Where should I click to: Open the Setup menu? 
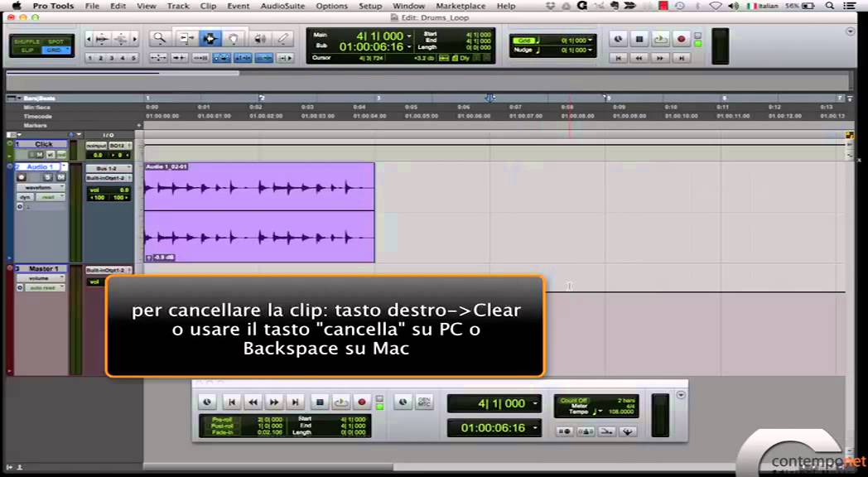370,6
